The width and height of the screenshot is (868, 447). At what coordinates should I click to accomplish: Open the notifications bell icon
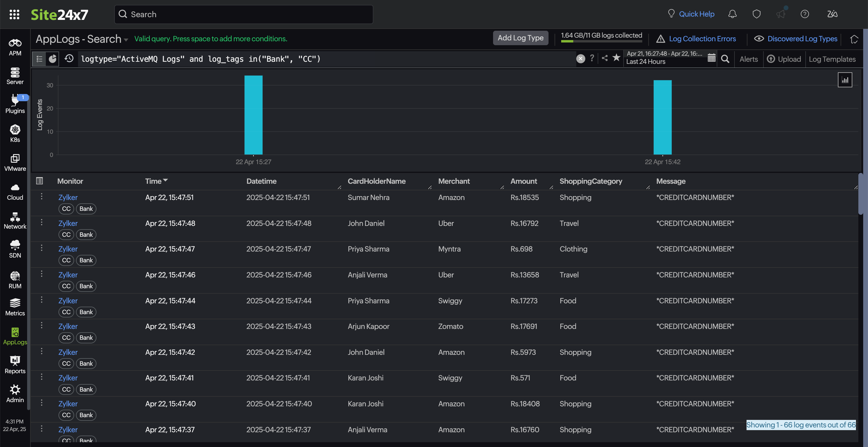(x=732, y=14)
